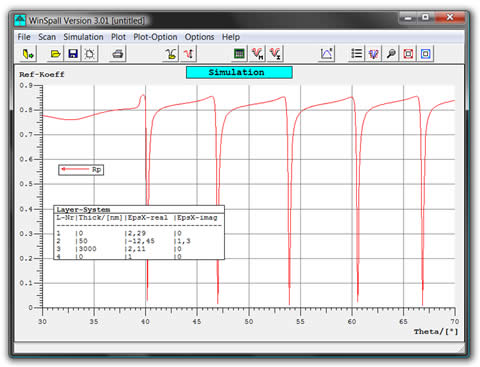
Task: Open the Plot-Option menu
Action: pos(155,37)
